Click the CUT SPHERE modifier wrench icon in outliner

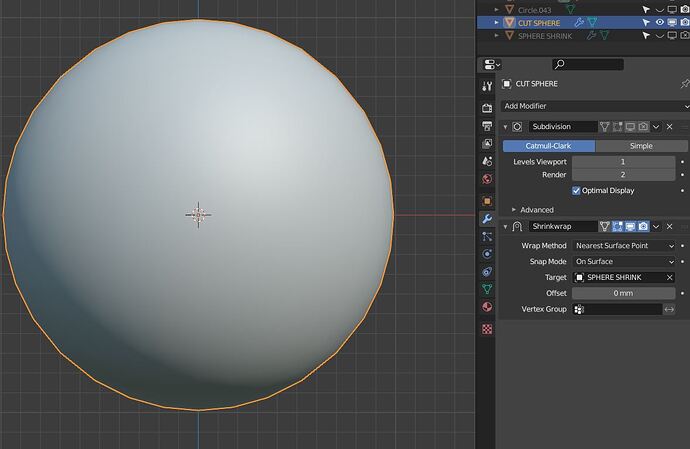coord(579,22)
